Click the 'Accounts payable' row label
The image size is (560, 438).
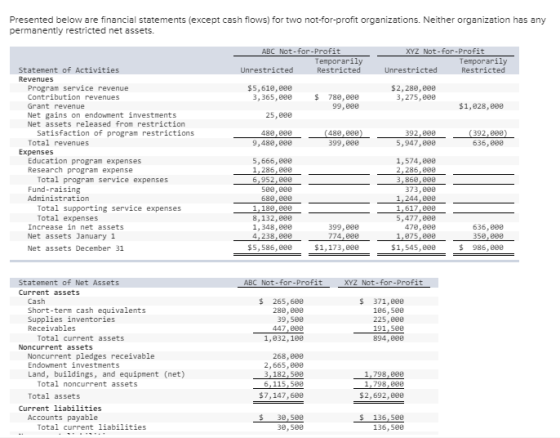click(x=62, y=417)
